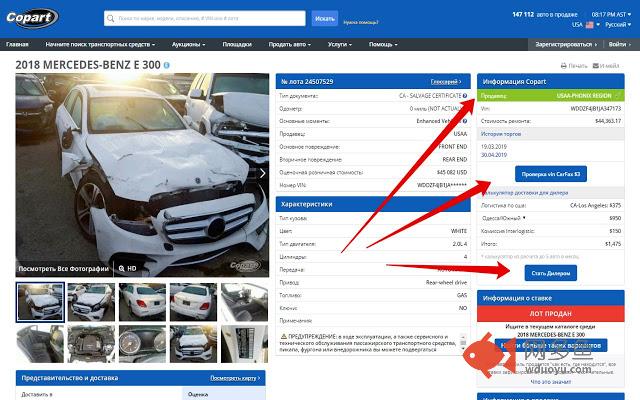
Task: Click the Стать Дилером button
Action: (551, 273)
